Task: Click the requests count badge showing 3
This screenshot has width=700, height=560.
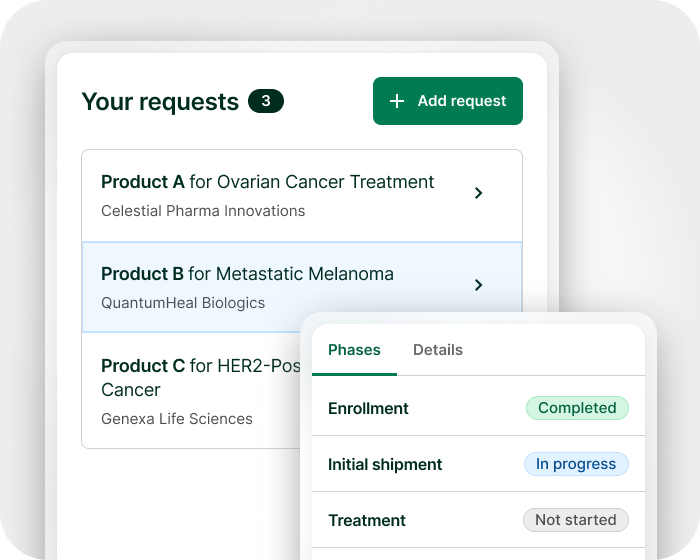Action: click(266, 101)
